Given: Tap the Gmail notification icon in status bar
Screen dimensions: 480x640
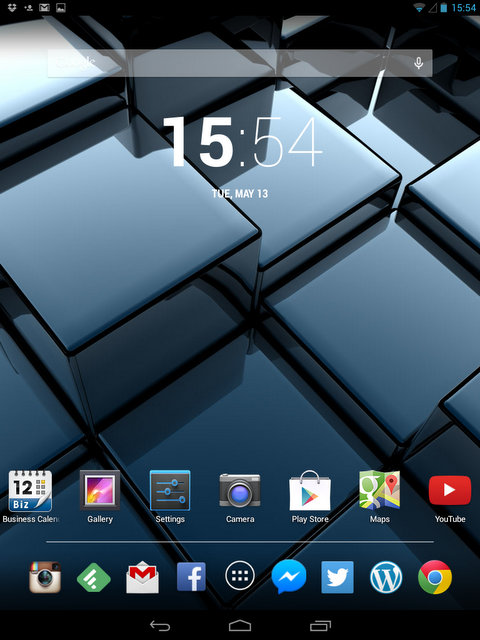Looking at the screenshot, I should [x=44, y=8].
